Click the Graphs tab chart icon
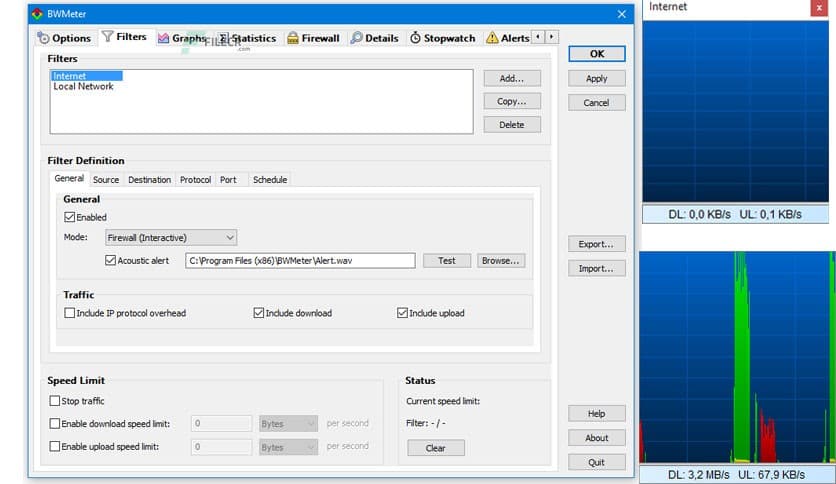 (x=164, y=38)
